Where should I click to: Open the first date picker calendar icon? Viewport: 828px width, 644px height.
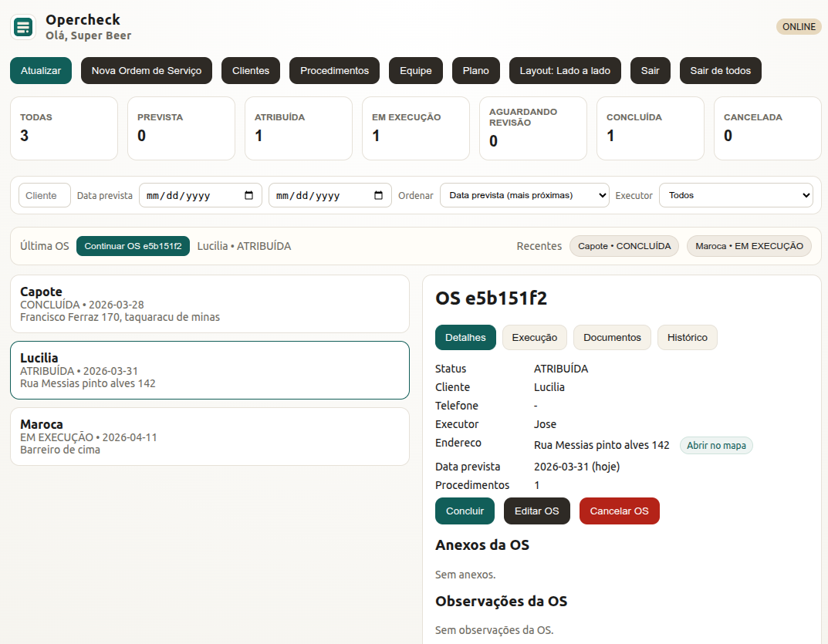(x=248, y=195)
